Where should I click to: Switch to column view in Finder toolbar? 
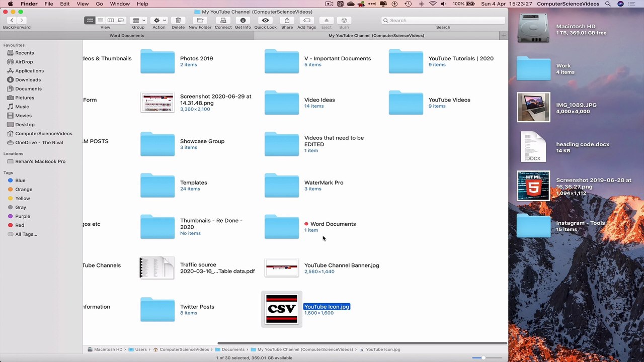[111, 20]
